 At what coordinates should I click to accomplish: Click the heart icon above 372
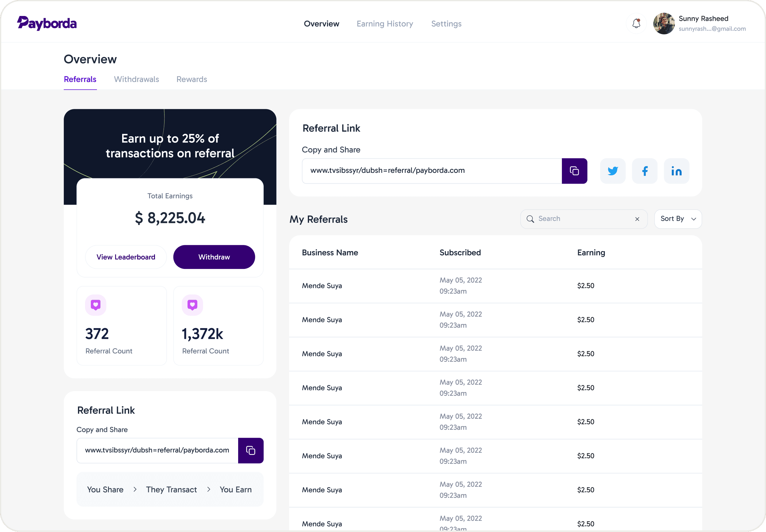(x=96, y=305)
